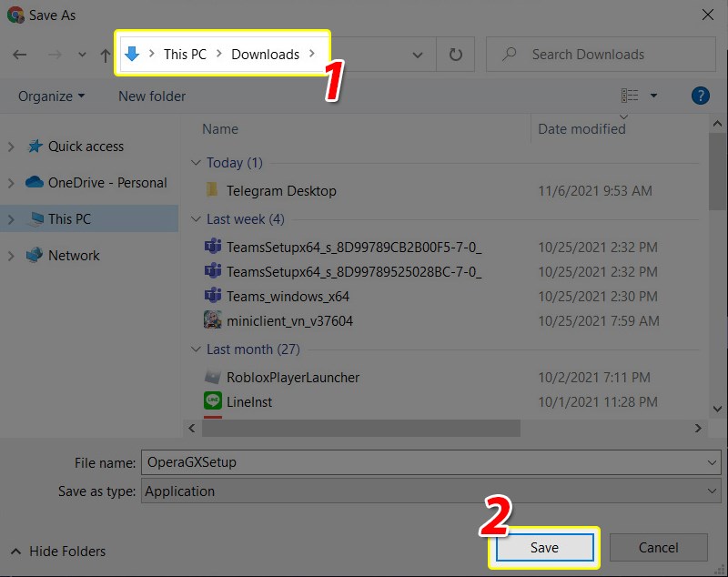Image resolution: width=728 pixels, height=577 pixels.
Task: Click the Chrome icon in title bar
Action: 15,15
